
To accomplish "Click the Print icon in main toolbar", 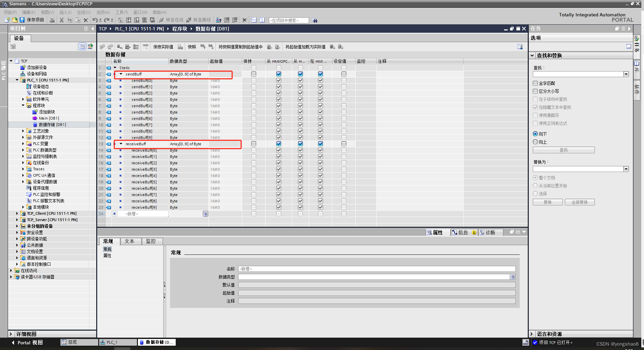I will (52, 20).
